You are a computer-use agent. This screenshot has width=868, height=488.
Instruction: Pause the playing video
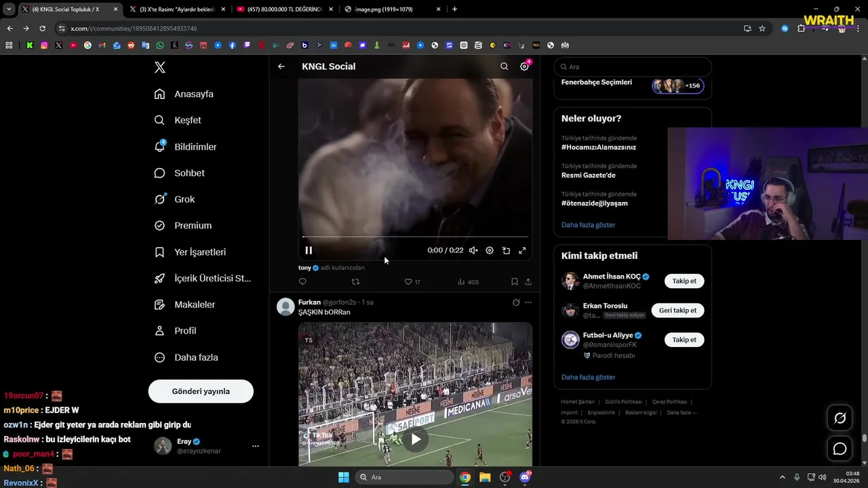(x=309, y=250)
